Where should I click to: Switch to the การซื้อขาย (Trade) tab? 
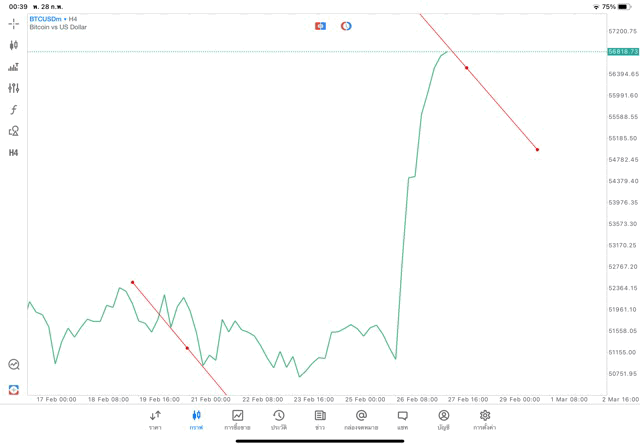tap(237, 419)
